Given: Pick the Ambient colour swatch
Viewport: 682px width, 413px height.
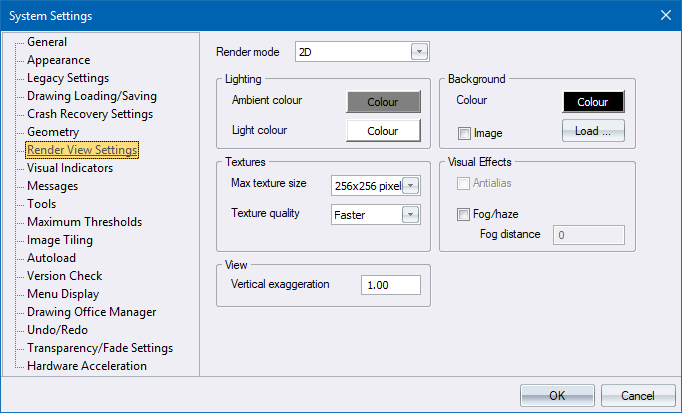Looking at the screenshot, I should coord(383,102).
